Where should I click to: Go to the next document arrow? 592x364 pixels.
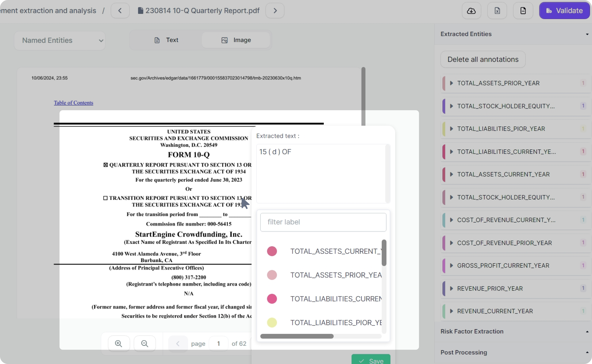click(275, 11)
